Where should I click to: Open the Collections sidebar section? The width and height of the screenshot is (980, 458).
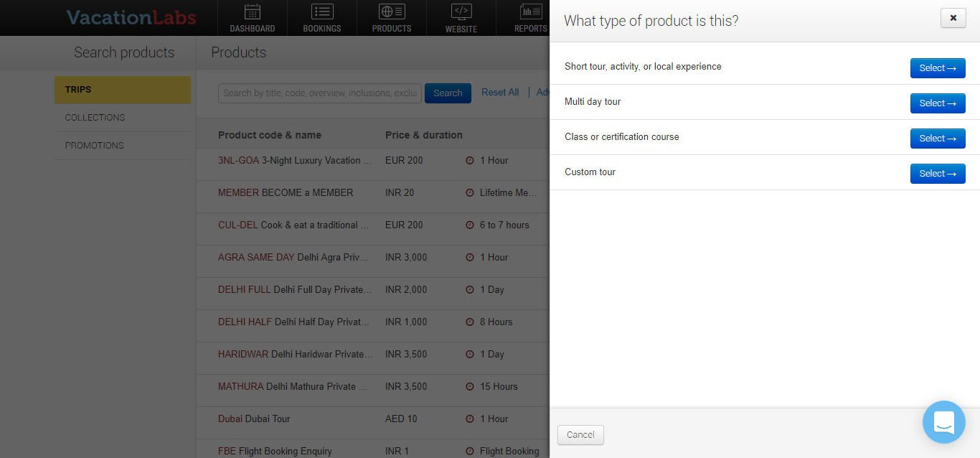123,118
